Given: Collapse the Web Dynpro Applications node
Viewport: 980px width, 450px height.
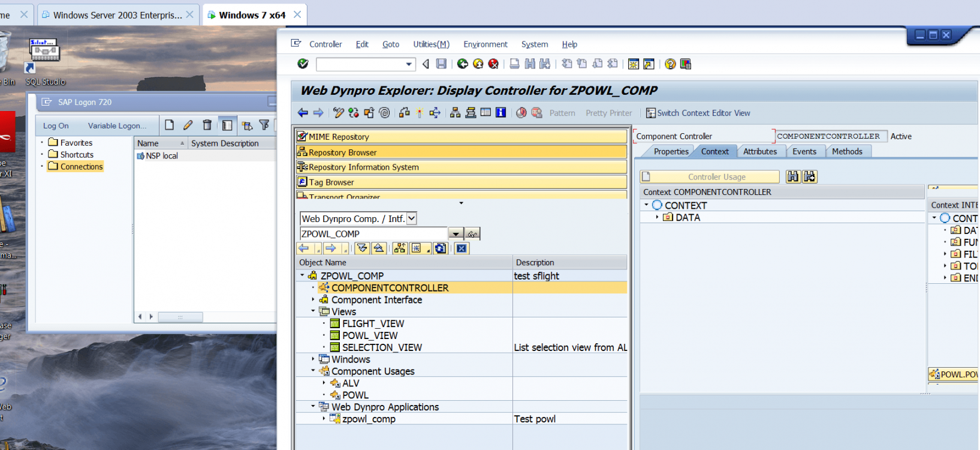Looking at the screenshot, I should [x=313, y=406].
